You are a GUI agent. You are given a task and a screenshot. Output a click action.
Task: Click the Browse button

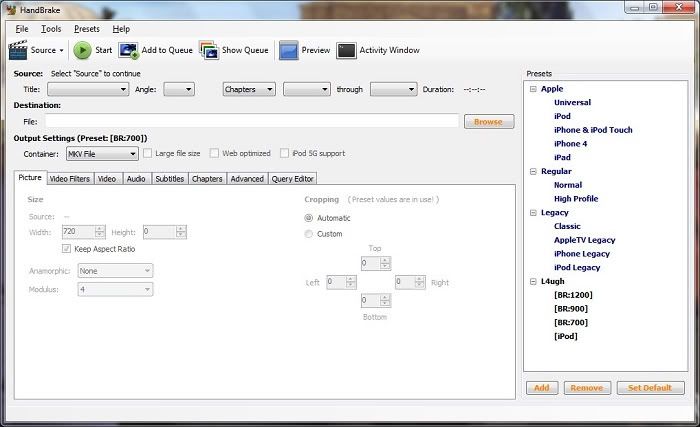489,121
